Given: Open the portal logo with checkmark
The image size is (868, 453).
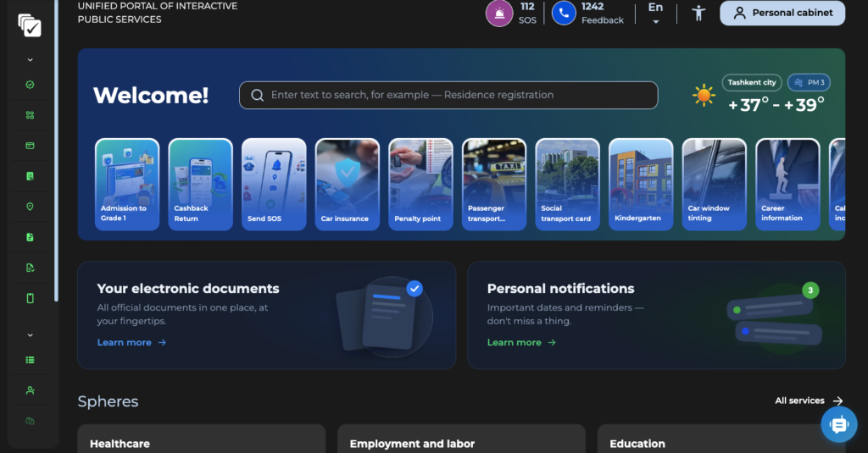Looking at the screenshot, I should pos(30,25).
